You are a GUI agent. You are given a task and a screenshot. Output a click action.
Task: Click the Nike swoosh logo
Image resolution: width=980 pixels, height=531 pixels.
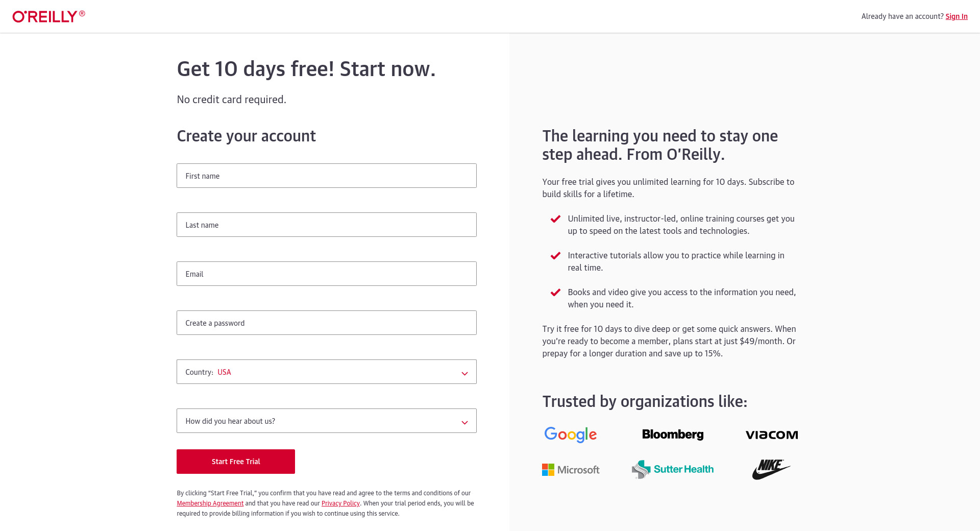point(771,469)
